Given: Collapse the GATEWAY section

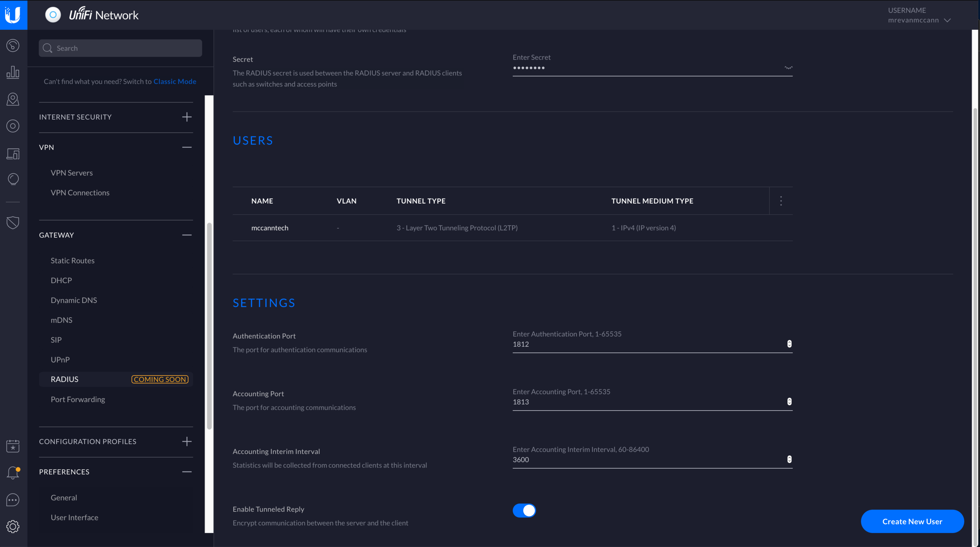Looking at the screenshot, I should coord(187,235).
